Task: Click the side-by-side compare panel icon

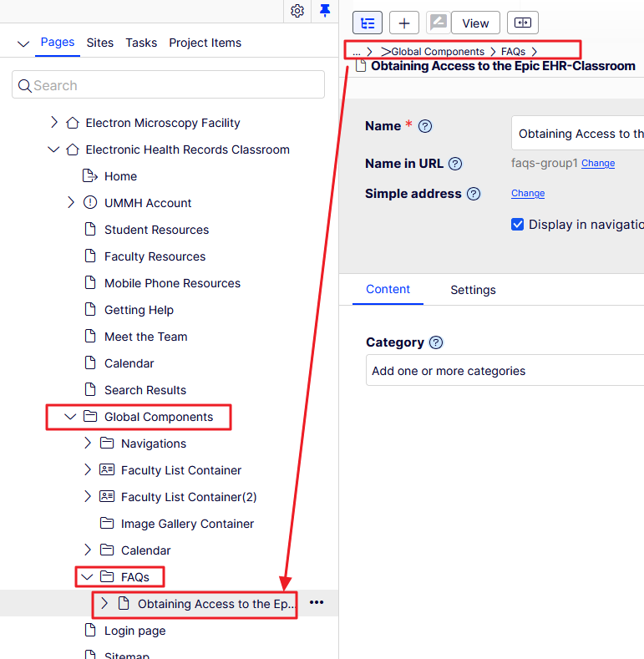Action: tap(523, 23)
